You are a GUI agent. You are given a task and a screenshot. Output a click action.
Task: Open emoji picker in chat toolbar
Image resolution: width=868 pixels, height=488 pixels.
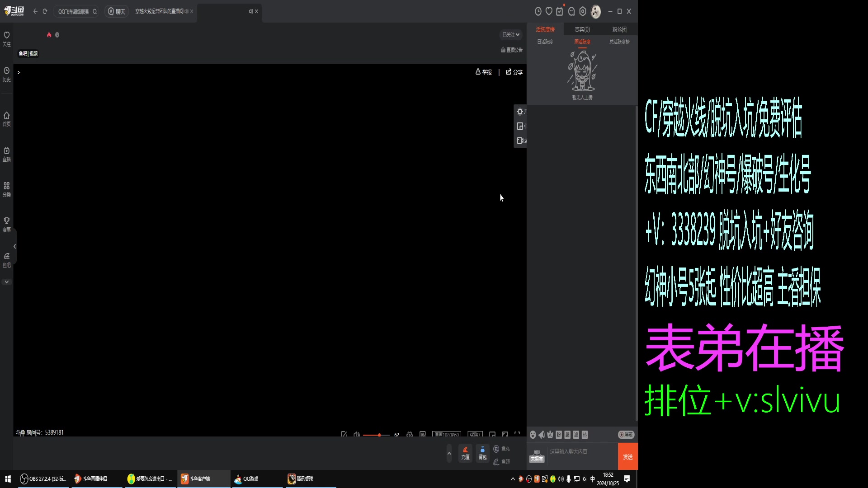tap(533, 434)
